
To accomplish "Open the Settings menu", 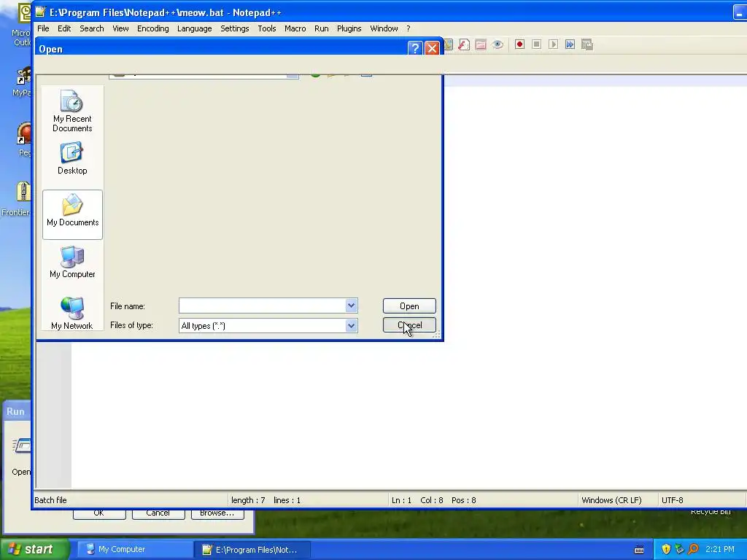I will pyautogui.click(x=235, y=28).
